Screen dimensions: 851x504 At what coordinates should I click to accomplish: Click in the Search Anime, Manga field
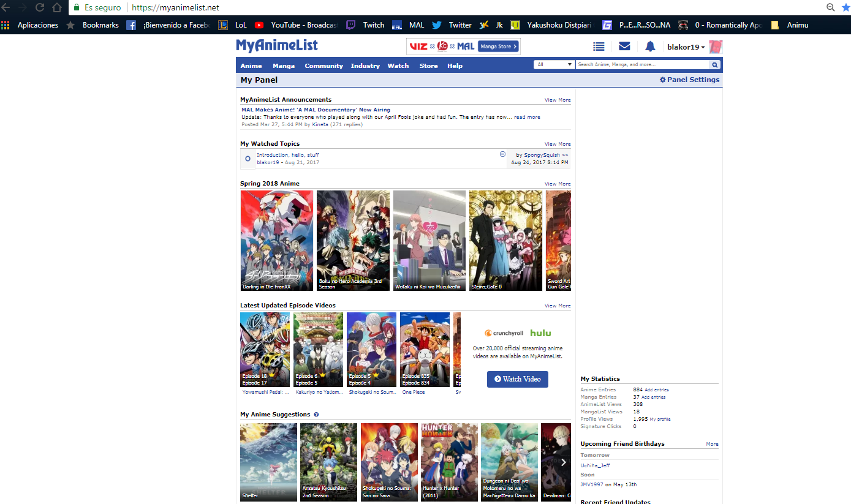click(643, 64)
